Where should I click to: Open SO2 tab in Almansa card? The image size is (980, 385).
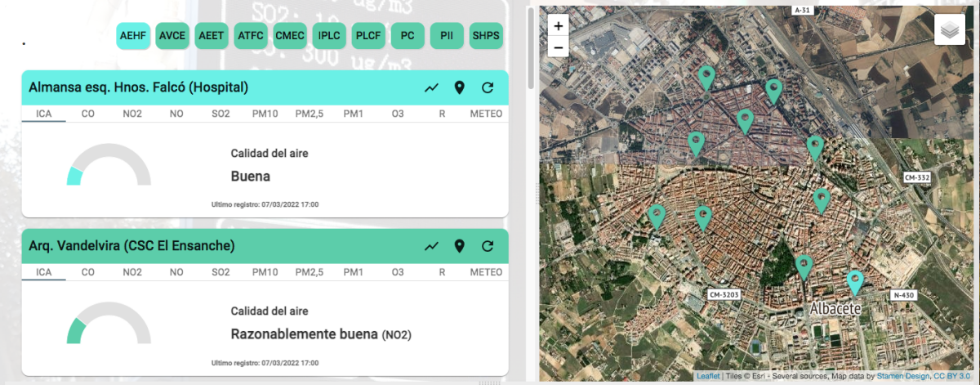[220, 113]
